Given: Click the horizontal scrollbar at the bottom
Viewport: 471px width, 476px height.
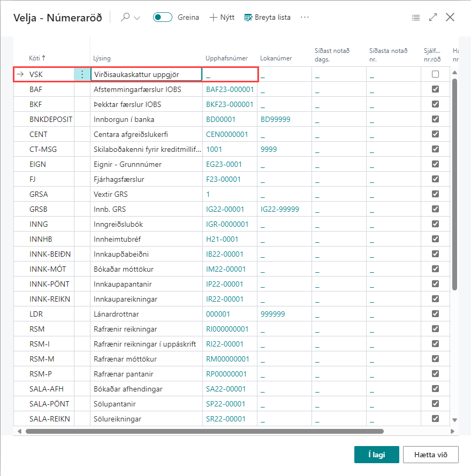Looking at the screenshot, I should coord(203,431).
